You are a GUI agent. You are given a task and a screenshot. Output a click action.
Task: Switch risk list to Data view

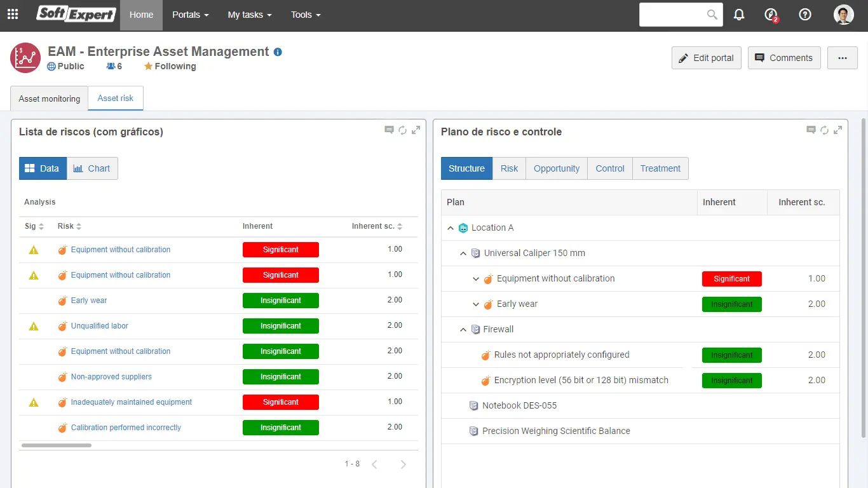click(x=43, y=168)
